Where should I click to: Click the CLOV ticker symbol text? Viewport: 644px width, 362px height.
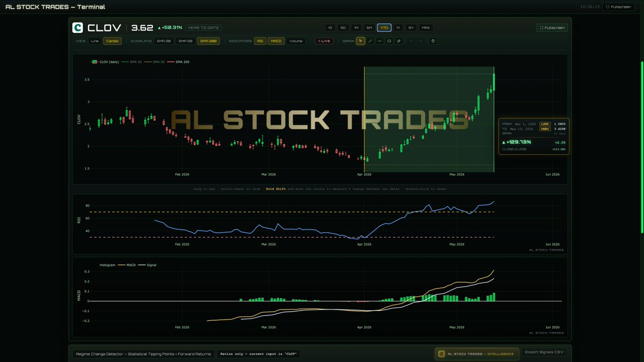point(104,27)
